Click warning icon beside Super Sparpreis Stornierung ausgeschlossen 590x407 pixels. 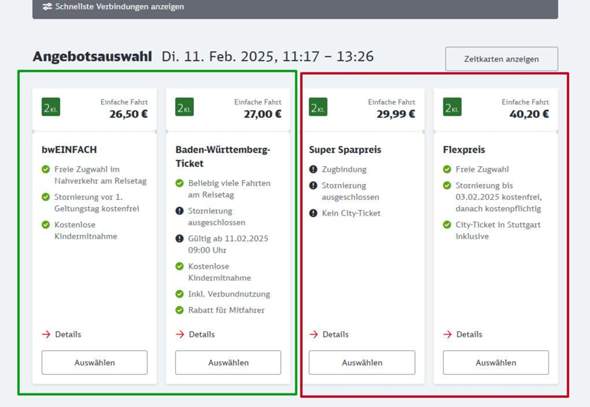(313, 185)
